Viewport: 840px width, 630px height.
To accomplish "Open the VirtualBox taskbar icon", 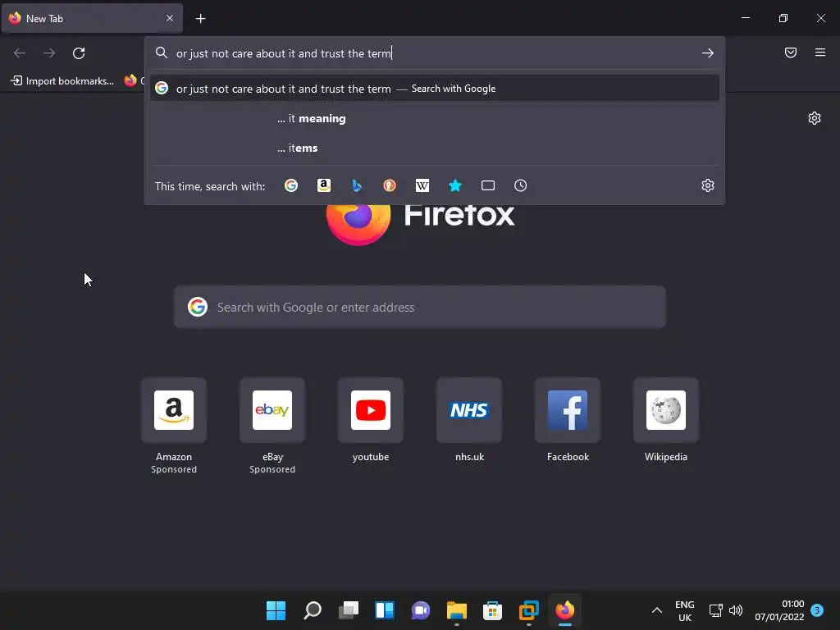I will pyautogui.click(x=529, y=610).
